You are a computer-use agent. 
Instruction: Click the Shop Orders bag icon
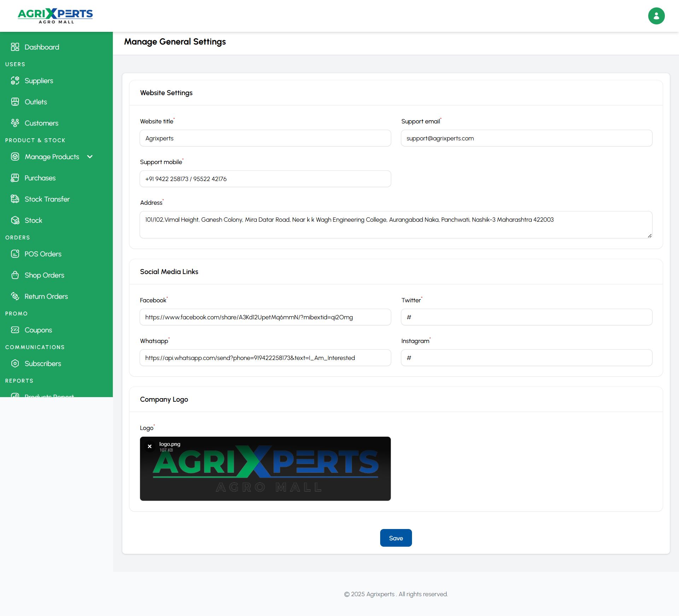(x=15, y=275)
